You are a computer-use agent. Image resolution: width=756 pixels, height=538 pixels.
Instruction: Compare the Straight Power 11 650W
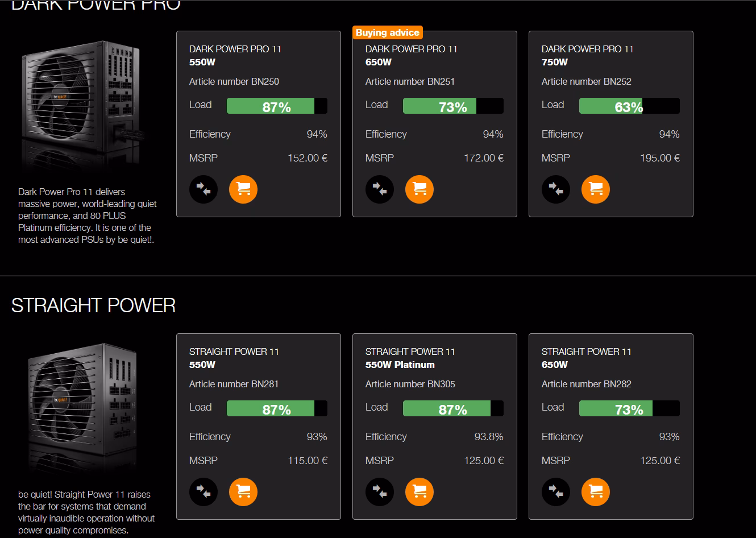(x=556, y=492)
